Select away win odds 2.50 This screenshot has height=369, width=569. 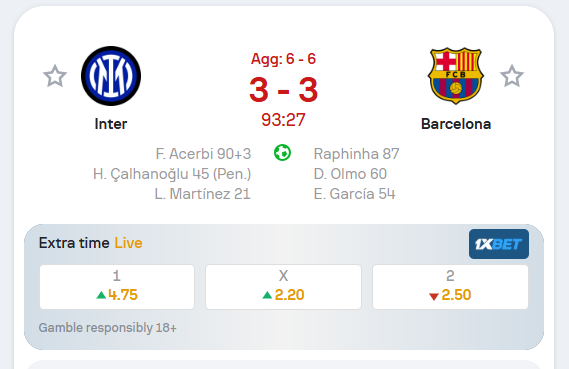point(450,287)
